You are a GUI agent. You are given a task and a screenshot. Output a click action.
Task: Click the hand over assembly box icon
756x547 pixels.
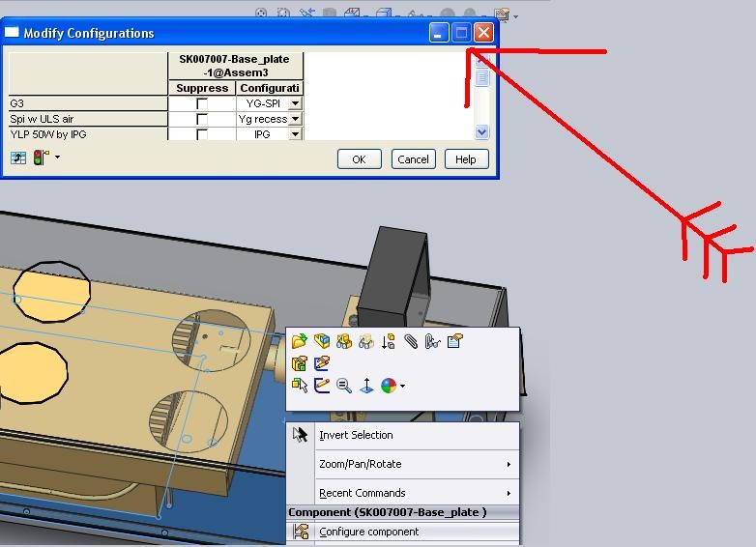[x=300, y=363]
